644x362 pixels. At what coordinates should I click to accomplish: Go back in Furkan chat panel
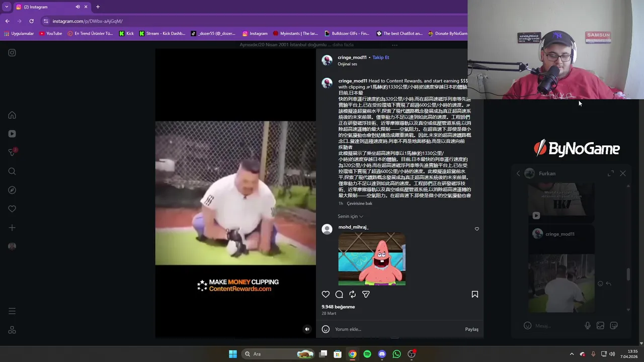coord(518,173)
